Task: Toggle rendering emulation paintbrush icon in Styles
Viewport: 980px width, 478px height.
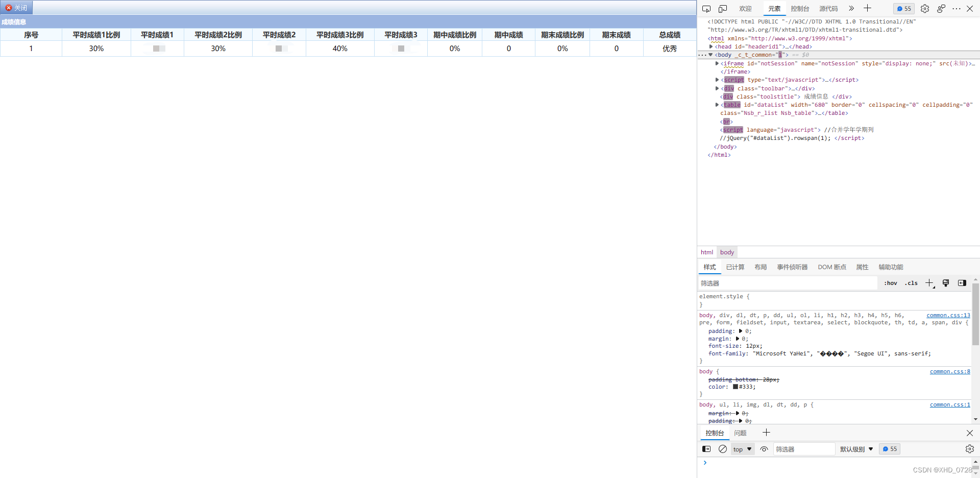Action: pos(946,283)
